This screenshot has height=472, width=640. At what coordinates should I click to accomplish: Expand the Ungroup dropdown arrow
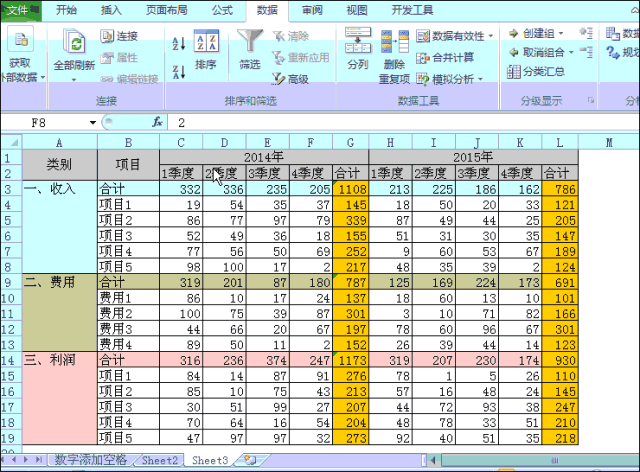[x=571, y=52]
